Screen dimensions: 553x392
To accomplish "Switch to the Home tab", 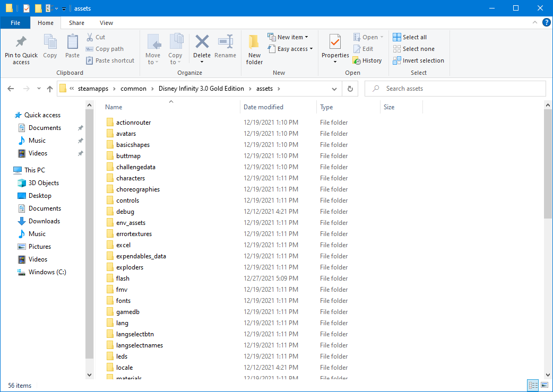I will [x=46, y=23].
